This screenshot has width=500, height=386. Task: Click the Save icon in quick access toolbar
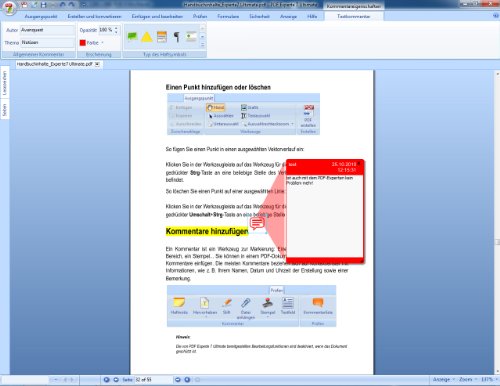click(x=44, y=5)
